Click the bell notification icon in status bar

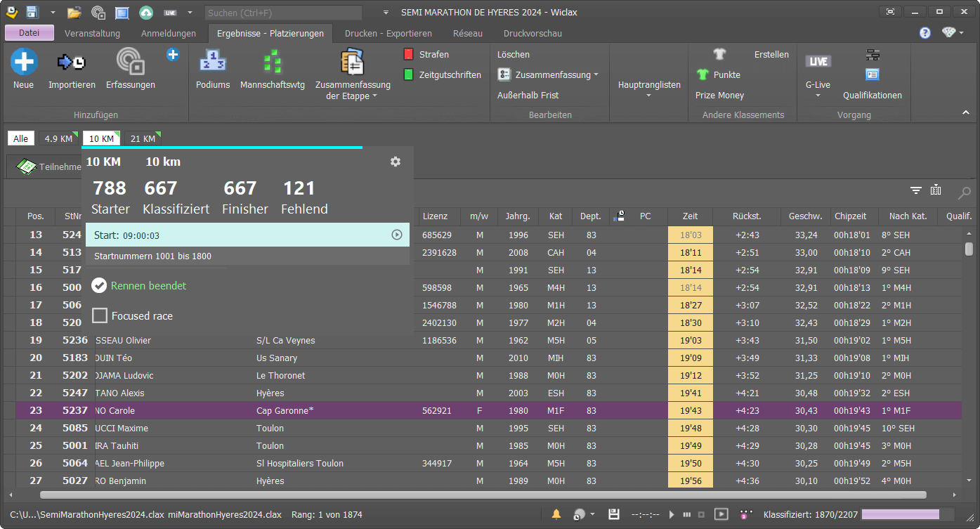pyautogui.click(x=556, y=514)
